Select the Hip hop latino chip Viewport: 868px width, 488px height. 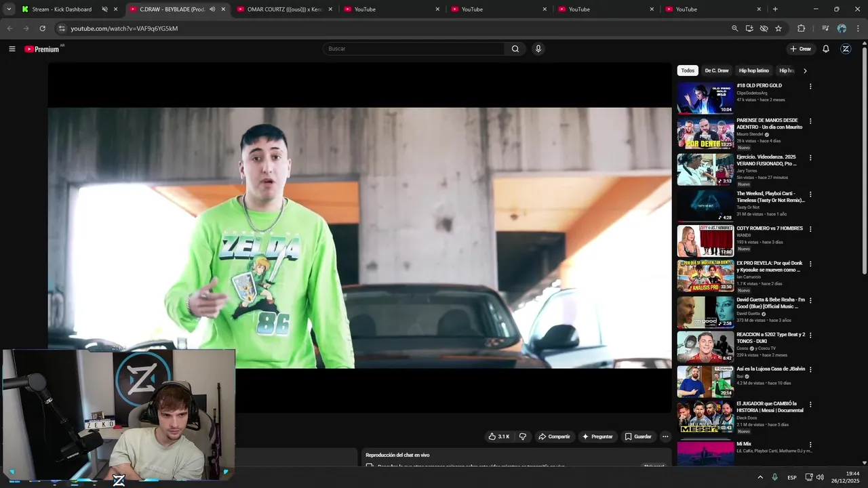pyautogui.click(x=754, y=70)
